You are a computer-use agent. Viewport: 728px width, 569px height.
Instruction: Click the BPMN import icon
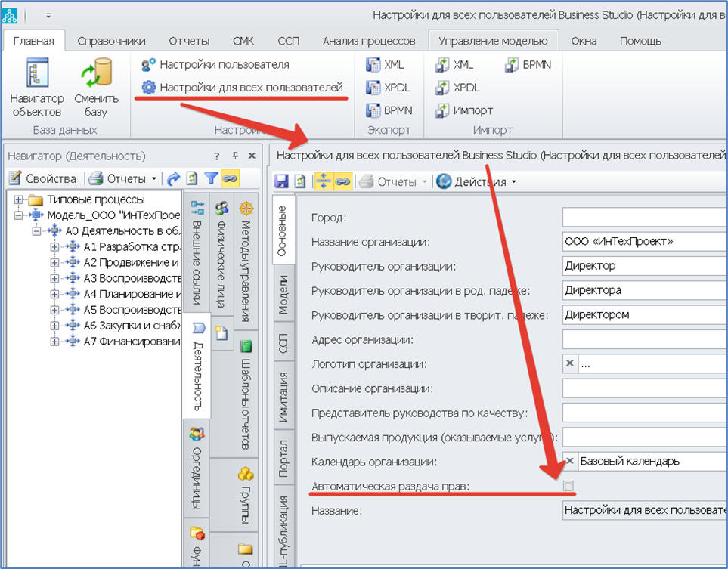(x=512, y=65)
